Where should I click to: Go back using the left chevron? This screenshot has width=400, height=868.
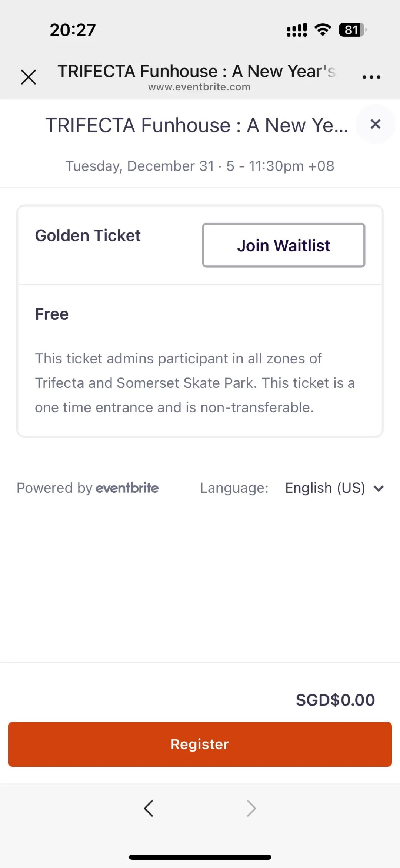point(149,809)
